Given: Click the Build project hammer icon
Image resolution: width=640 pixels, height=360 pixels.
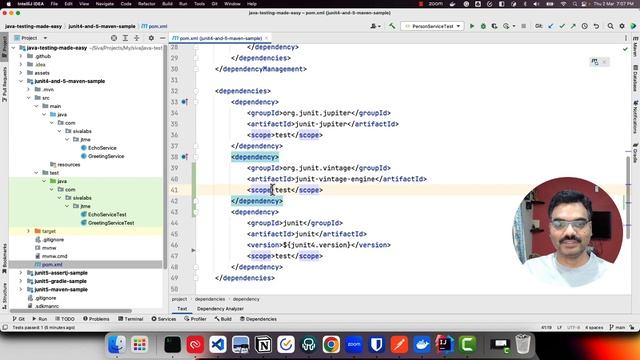Looking at the screenshot, I should (x=392, y=26).
